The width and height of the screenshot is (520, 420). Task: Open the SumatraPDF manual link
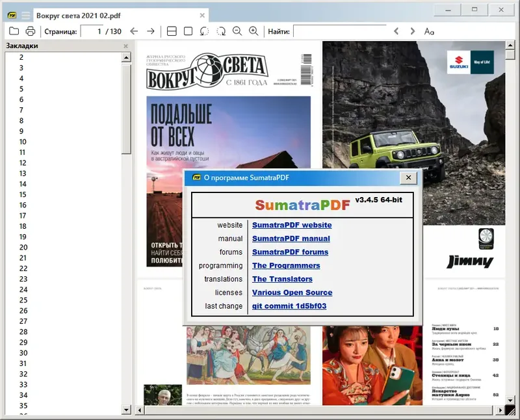(291, 239)
